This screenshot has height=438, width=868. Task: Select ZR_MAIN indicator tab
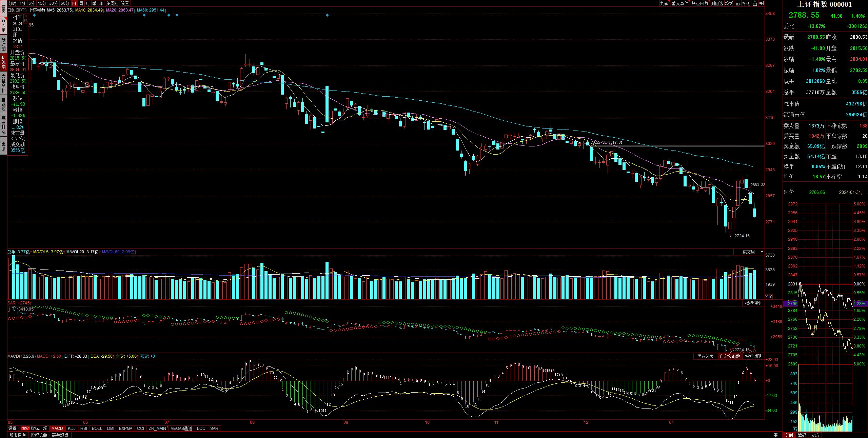[158, 429]
